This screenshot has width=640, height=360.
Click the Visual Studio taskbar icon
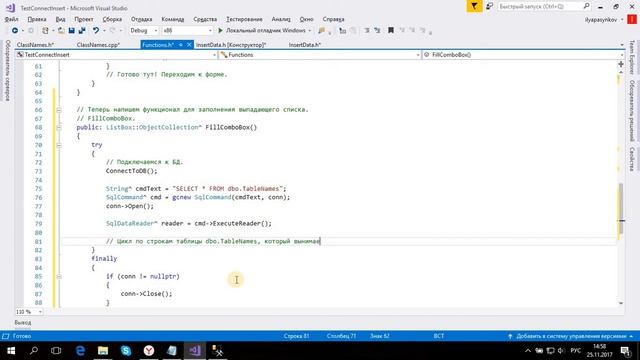click(195, 351)
